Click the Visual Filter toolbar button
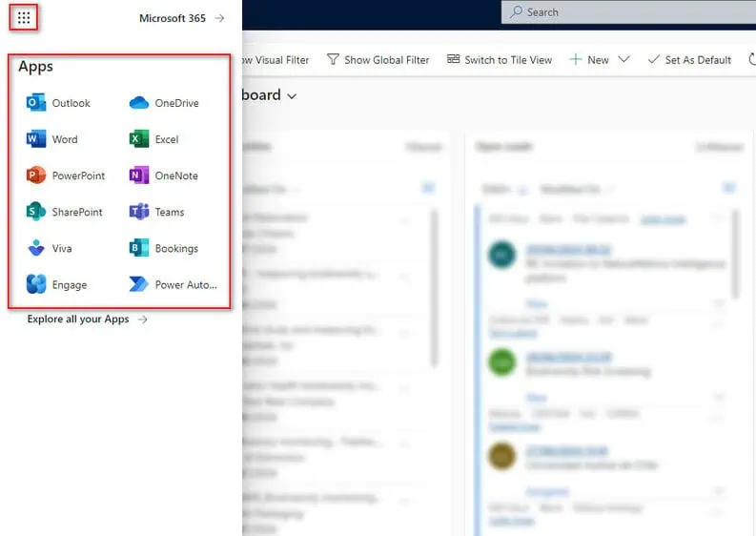 276,60
